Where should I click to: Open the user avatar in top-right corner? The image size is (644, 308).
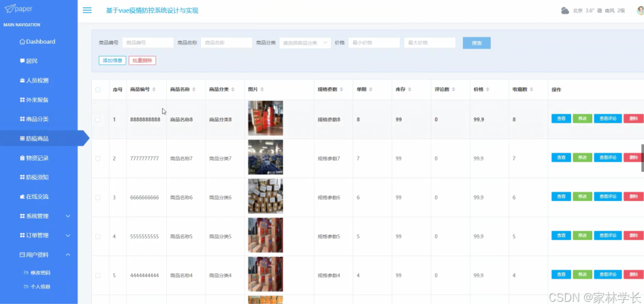641,11
